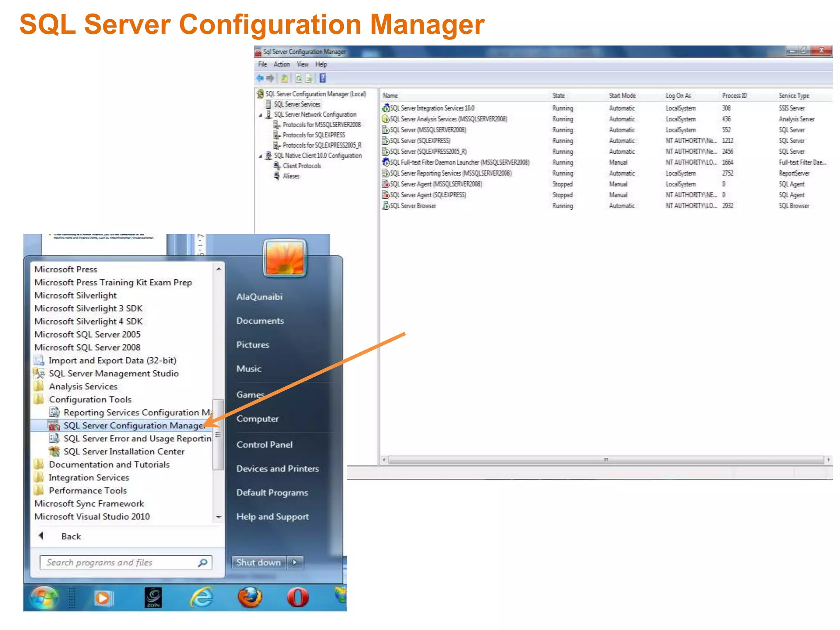Click SQL Server Browser service icon
The image size is (840, 630).
386,206
